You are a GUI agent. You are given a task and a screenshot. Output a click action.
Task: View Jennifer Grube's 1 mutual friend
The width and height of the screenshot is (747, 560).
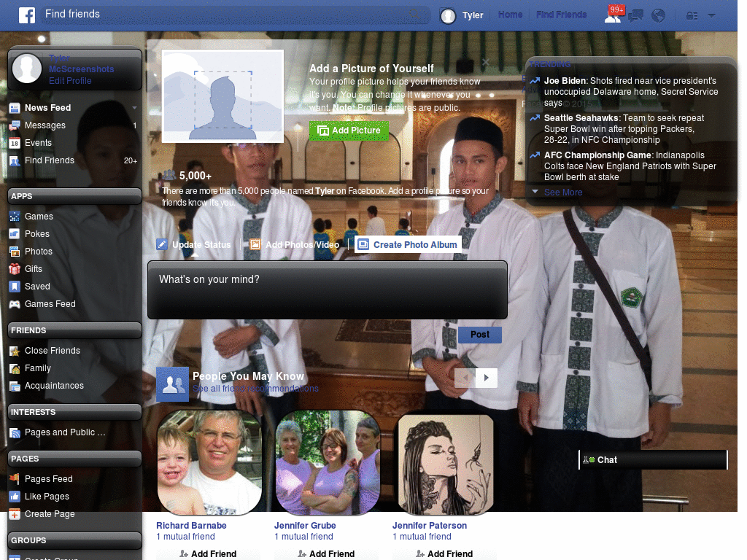pos(303,537)
